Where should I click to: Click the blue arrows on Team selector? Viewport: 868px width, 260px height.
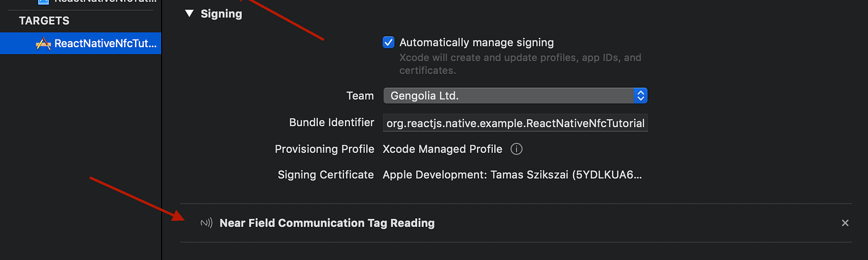pyautogui.click(x=641, y=96)
